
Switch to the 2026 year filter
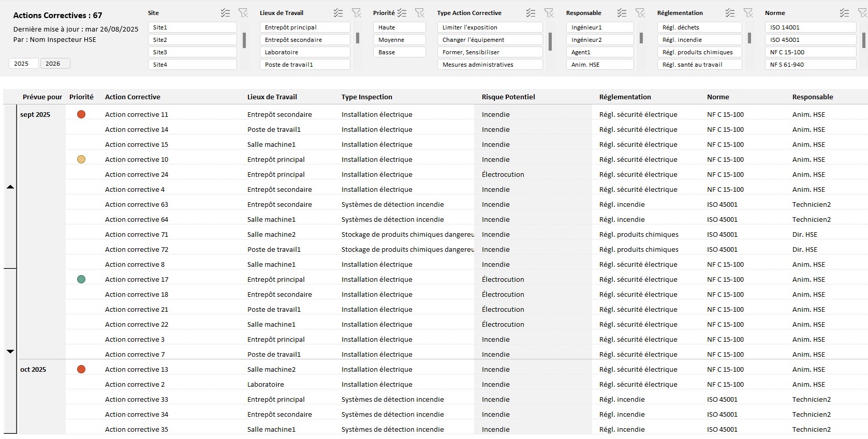click(x=55, y=64)
